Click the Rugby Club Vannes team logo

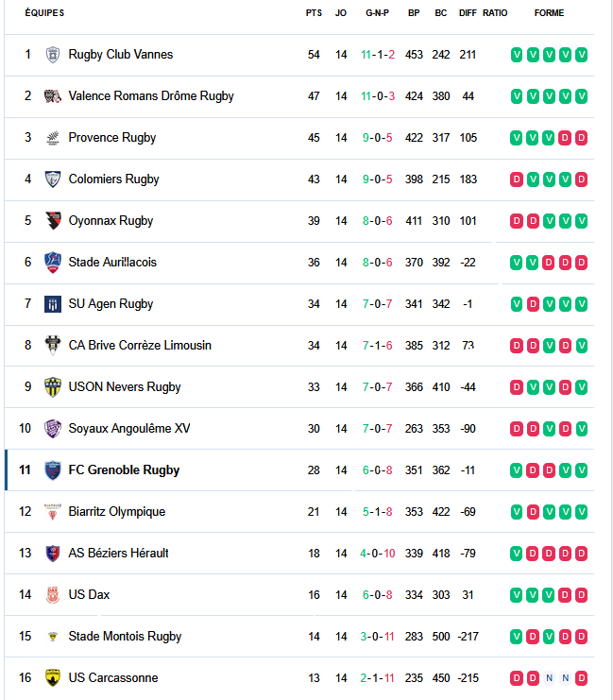[x=53, y=55]
